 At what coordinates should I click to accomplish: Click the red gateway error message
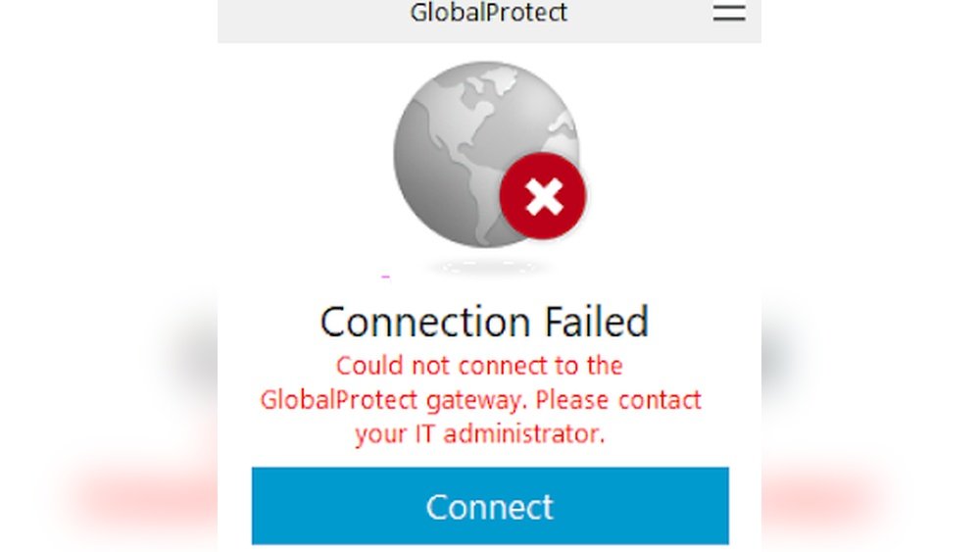click(480, 399)
